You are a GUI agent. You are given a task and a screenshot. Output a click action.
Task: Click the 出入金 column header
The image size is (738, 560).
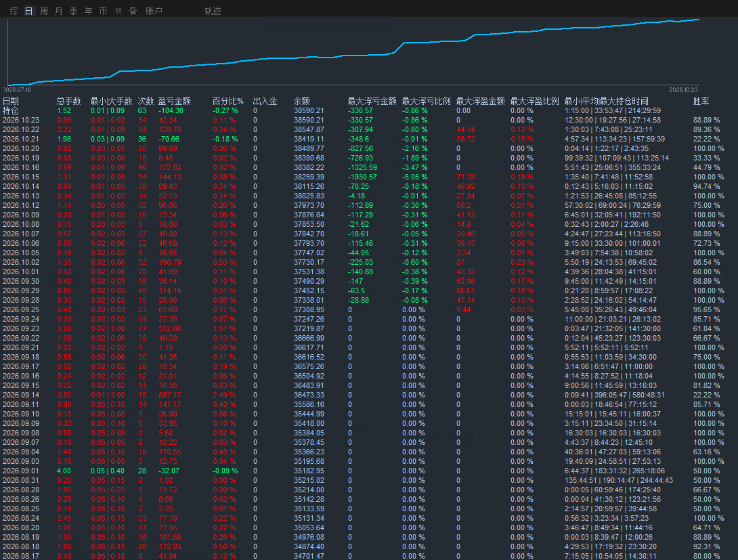265,101
